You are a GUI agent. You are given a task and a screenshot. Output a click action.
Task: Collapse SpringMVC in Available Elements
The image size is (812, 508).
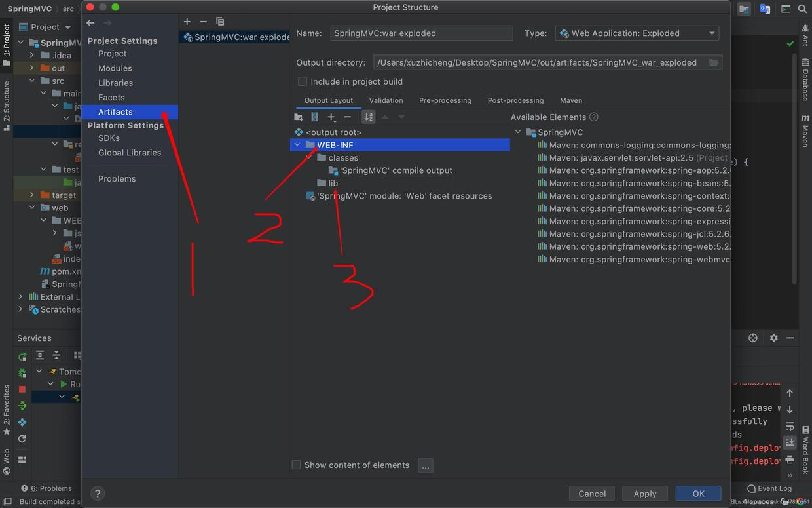pos(518,132)
